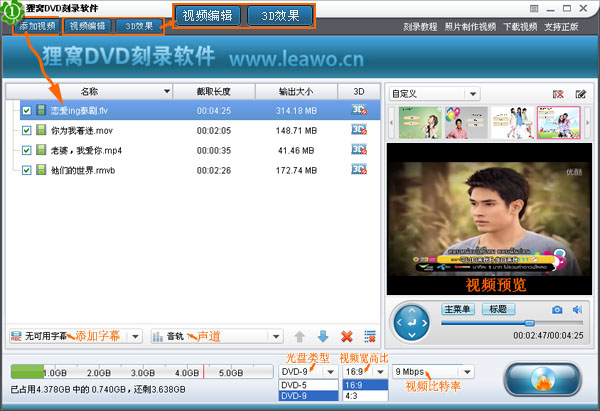Sort by the 输出大小 column header

(x=296, y=91)
